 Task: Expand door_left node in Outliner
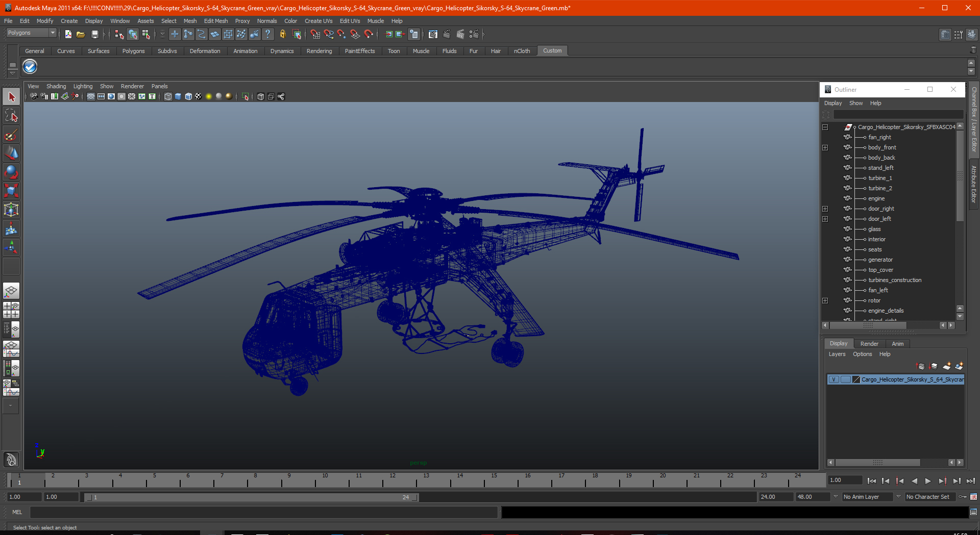(825, 219)
